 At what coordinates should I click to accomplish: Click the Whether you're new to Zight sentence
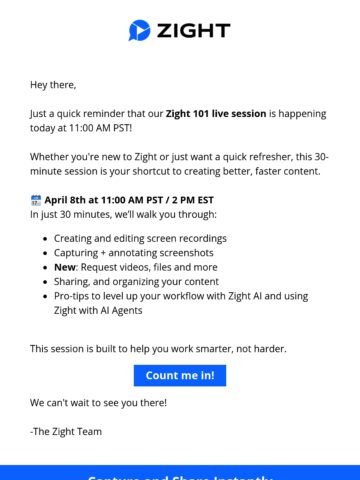click(x=179, y=164)
